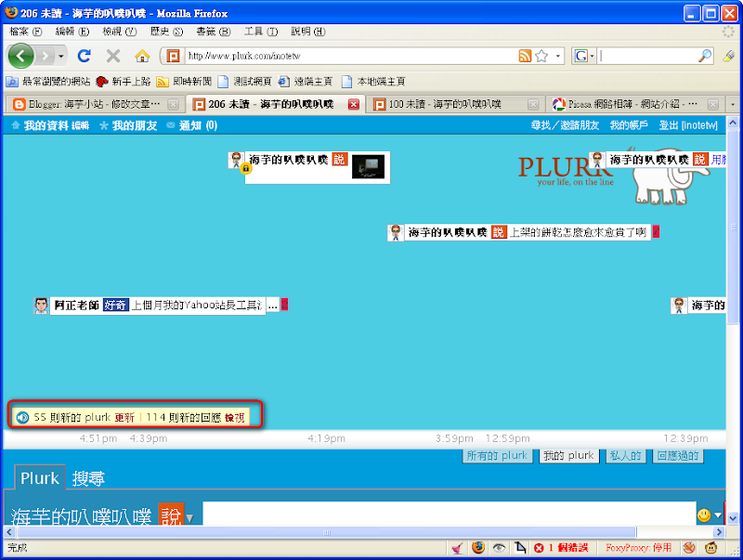Click the 1 個錯誤 status bar indicator
The image size is (743, 560).
[x=562, y=548]
